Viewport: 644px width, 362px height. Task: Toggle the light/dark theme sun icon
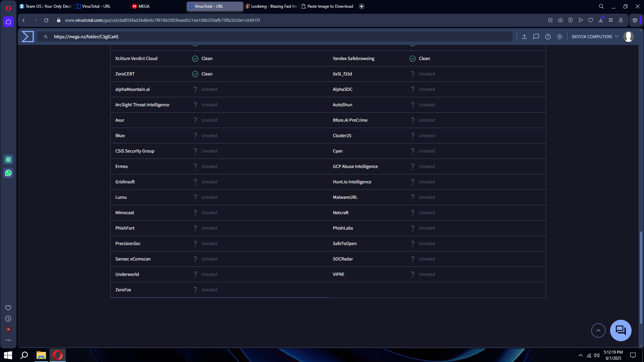point(559,37)
